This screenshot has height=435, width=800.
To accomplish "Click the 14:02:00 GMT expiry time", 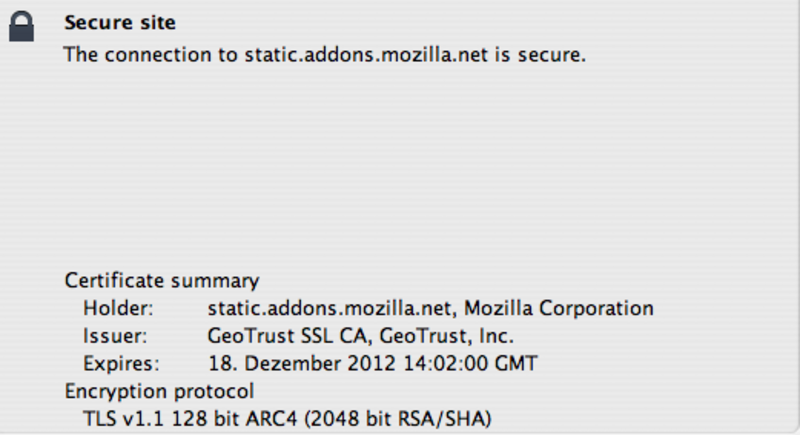I will (x=470, y=363).
